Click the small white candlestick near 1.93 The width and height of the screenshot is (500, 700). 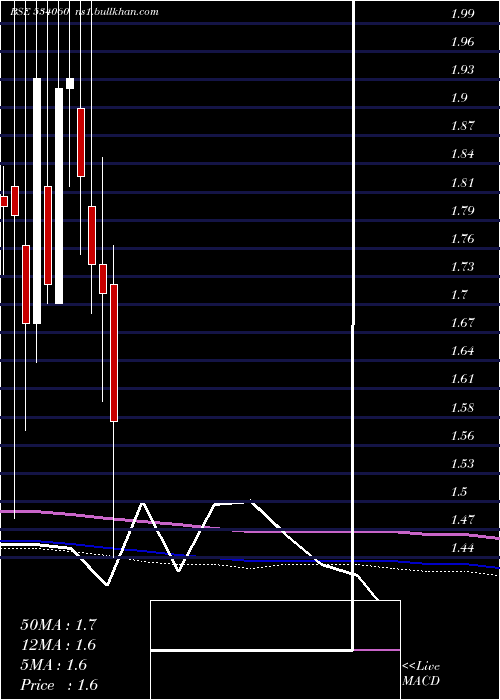pyautogui.click(x=70, y=83)
